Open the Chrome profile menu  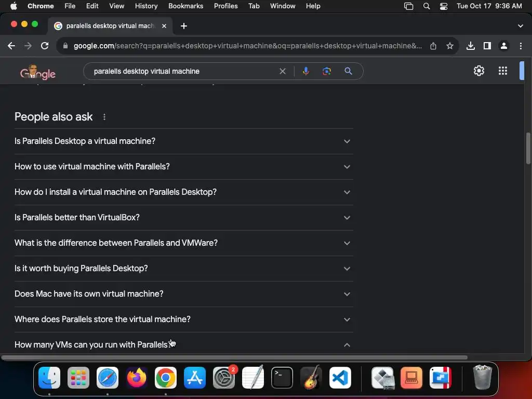504,46
